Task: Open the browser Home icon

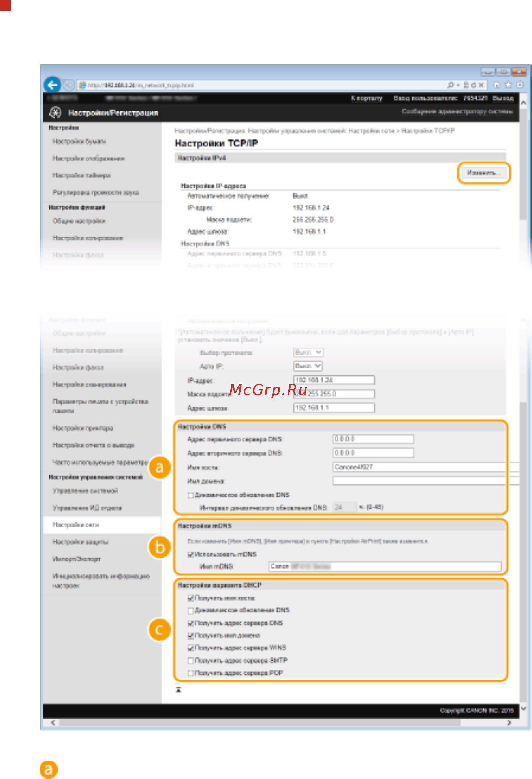Action: click(497, 85)
